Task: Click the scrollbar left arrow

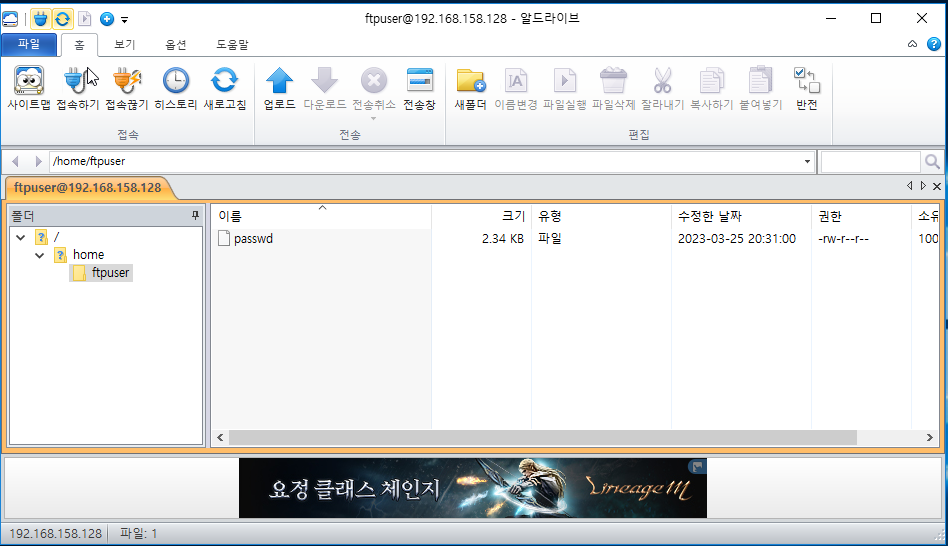Action: [220, 437]
